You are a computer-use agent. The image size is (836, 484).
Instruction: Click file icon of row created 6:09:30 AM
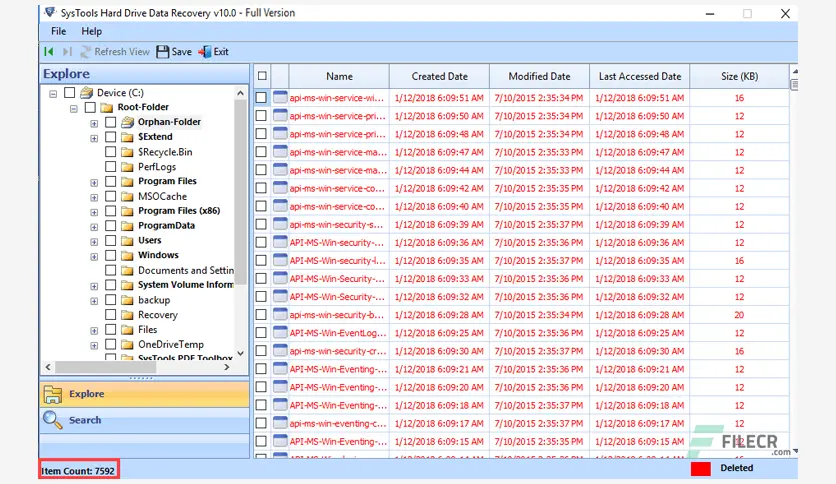click(x=280, y=351)
